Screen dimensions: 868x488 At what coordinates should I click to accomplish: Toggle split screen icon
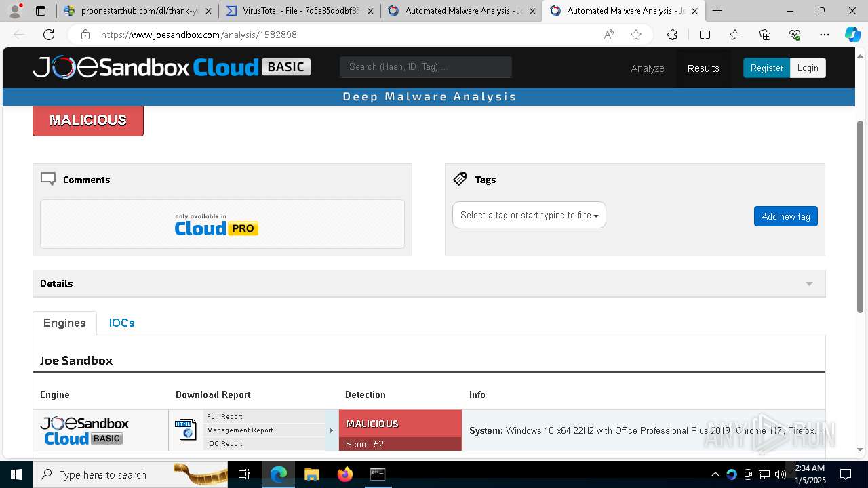(x=705, y=35)
